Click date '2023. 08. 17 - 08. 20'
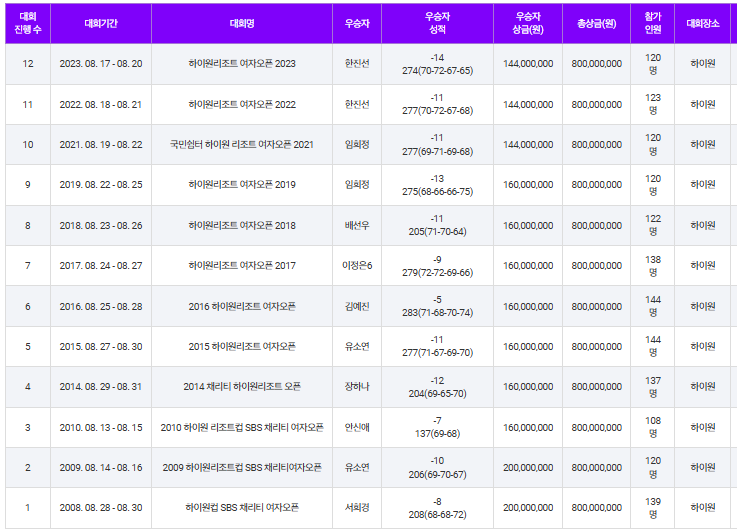 pyautogui.click(x=101, y=64)
